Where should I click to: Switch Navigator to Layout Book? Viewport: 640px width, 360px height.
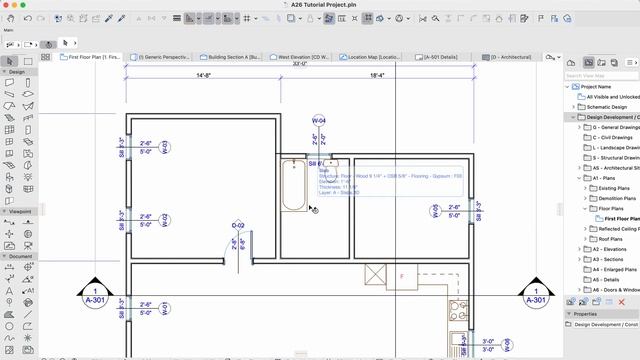(x=602, y=62)
